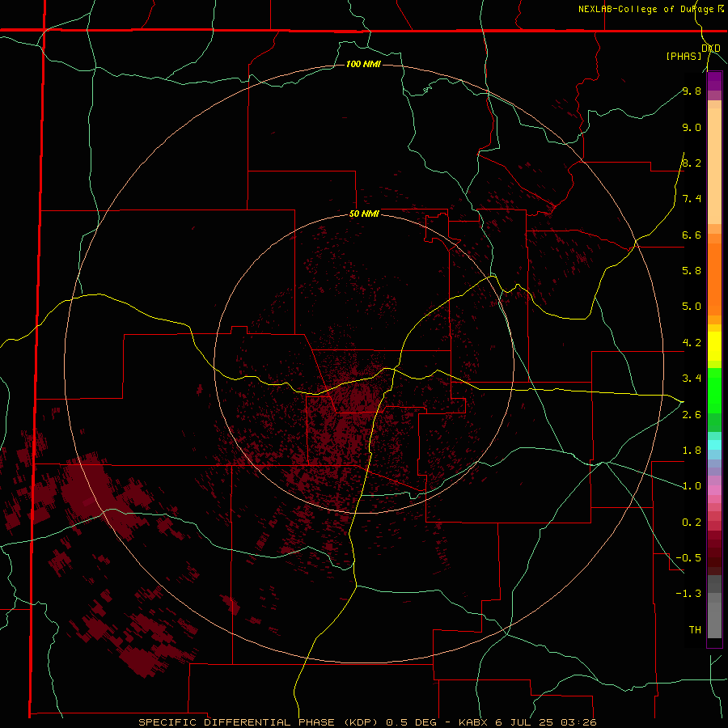Select the 5.0 value on color scale
The image size is (728, 728).
(x=692, y=307)
